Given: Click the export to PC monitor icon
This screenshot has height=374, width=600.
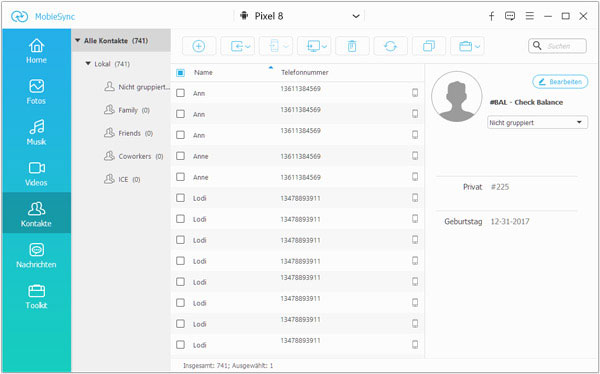Looking at the screenshot, I should coord(313,46).
